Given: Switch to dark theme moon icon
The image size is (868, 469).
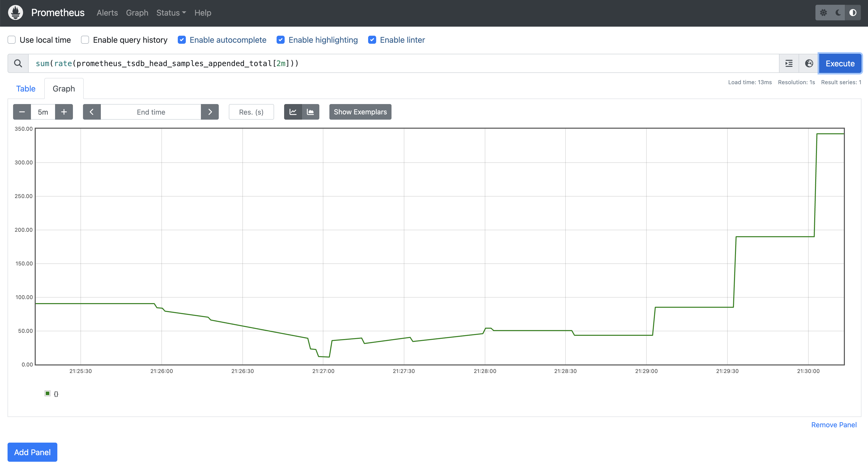Looking at the screenshot, I should tap(838, 13).
